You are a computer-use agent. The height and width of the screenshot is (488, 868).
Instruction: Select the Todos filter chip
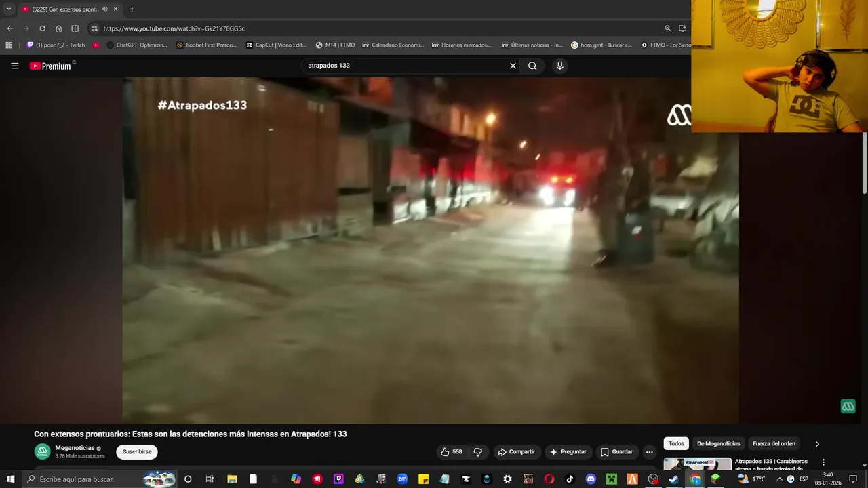tap(676, 443)
